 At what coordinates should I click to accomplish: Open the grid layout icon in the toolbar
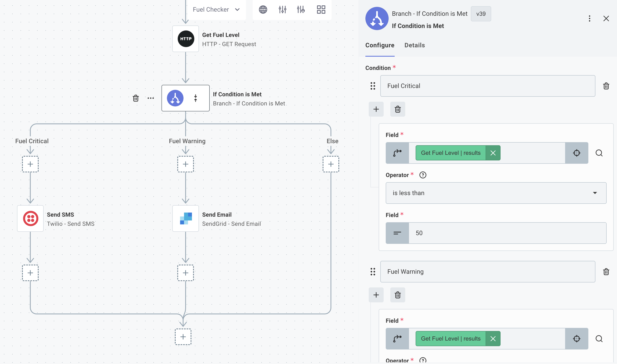point(321,10)
